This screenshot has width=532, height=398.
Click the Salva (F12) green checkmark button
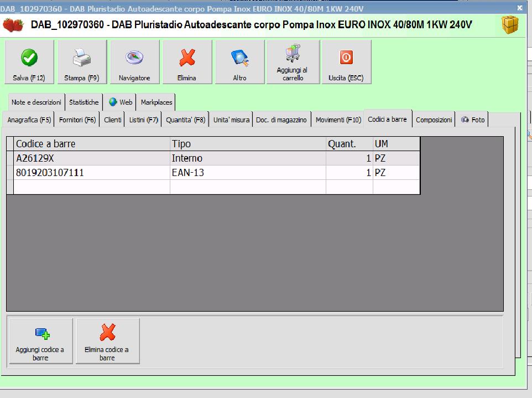tap(29, 62)
